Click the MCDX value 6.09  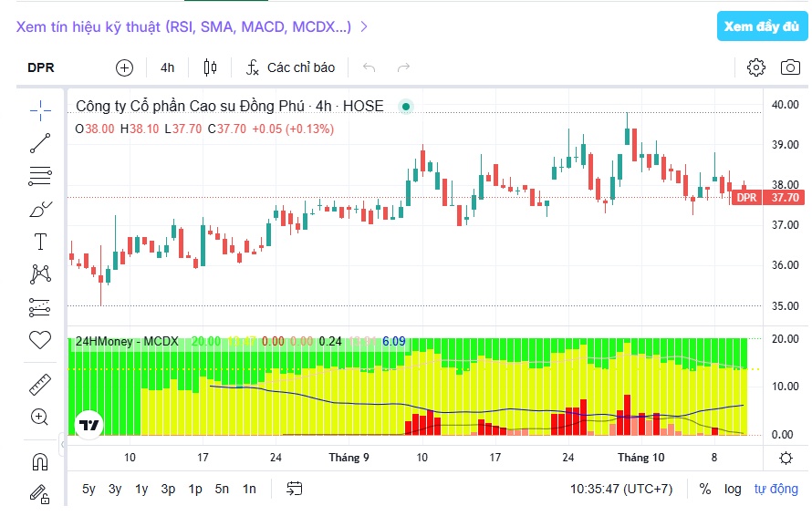(393, 342)
